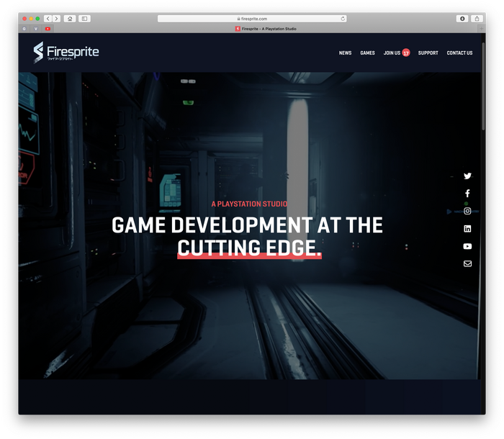Click the Firesprite logo
Image resolution: width=504 pixels, height=439 pixels.
click(66, 53)
